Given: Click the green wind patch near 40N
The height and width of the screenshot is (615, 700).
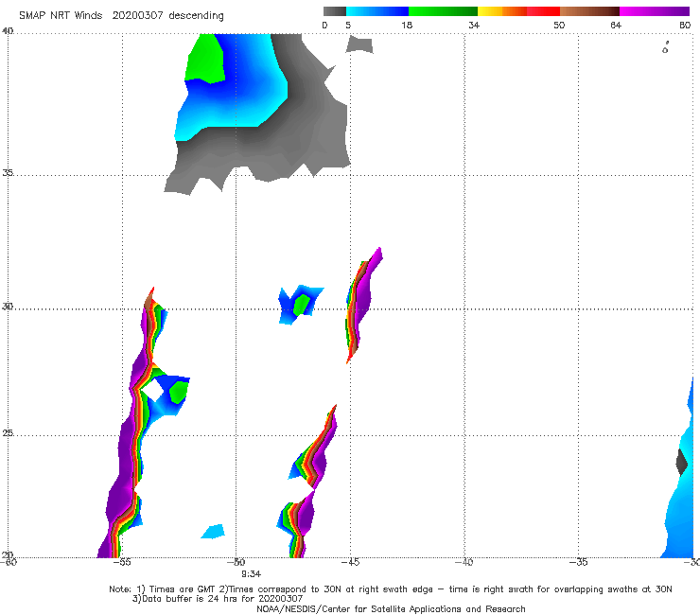Looking at the screenshot, I should (x=205, y=61).
